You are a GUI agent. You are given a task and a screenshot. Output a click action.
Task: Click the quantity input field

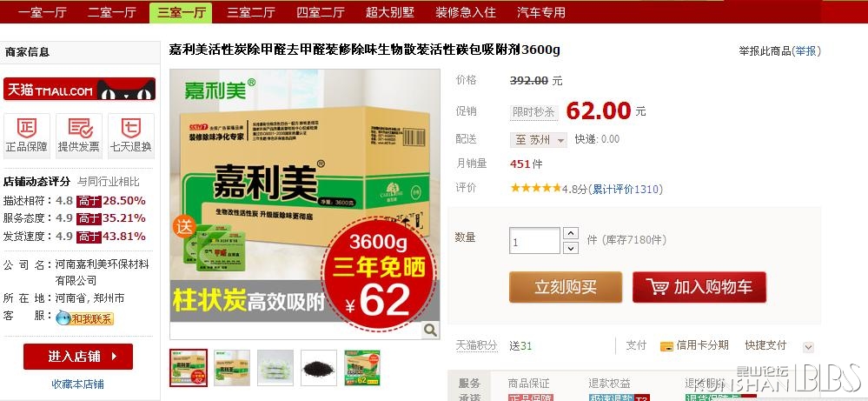coord(534,241)
